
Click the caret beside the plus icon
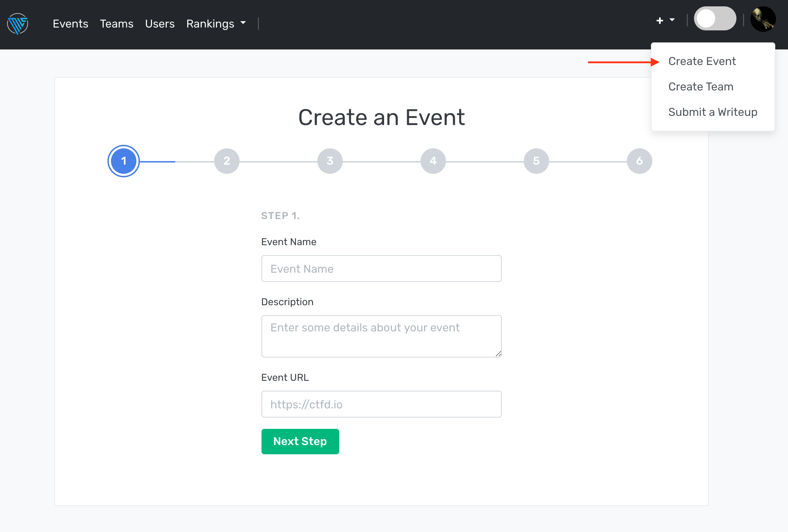point(672,20)
